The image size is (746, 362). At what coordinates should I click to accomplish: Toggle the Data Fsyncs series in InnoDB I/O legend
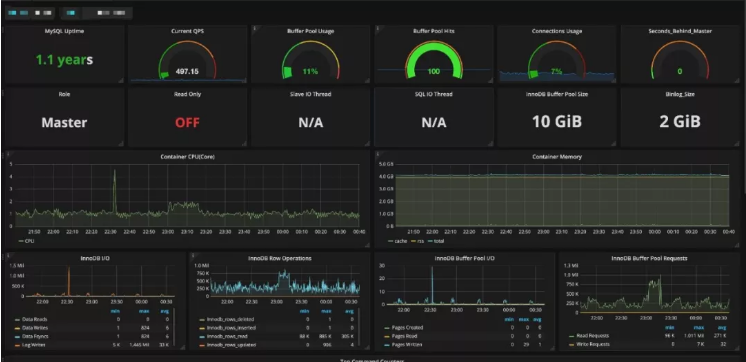(x=35, y=336)
